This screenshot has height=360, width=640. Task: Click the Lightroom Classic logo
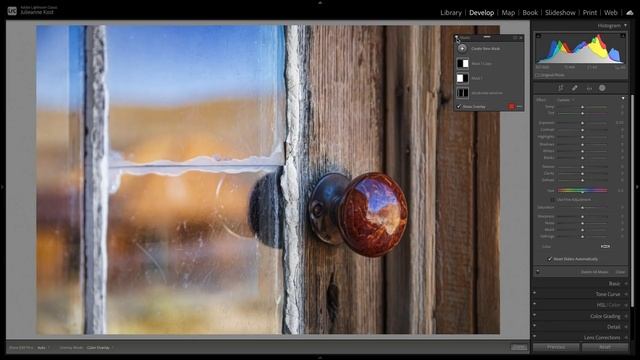12,11
